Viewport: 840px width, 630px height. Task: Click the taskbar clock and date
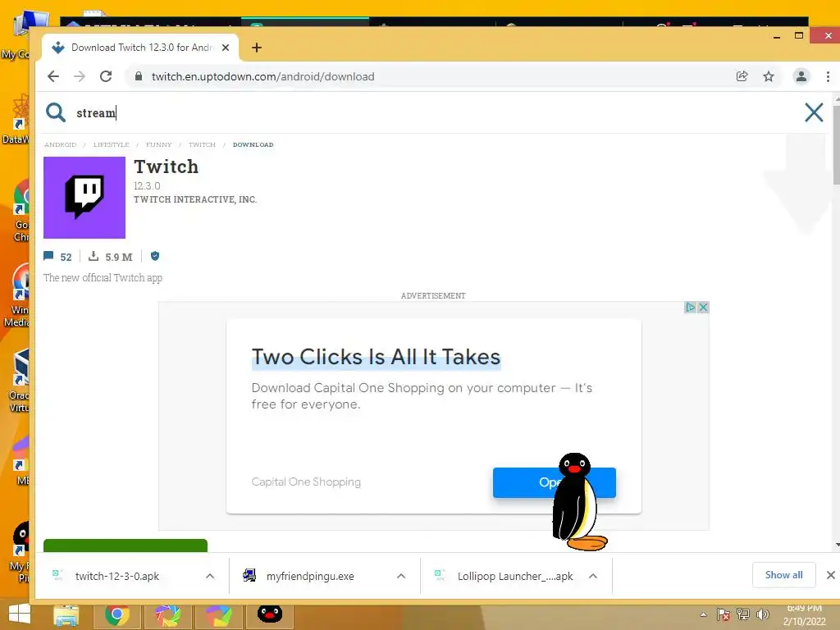tap(804, 615)
